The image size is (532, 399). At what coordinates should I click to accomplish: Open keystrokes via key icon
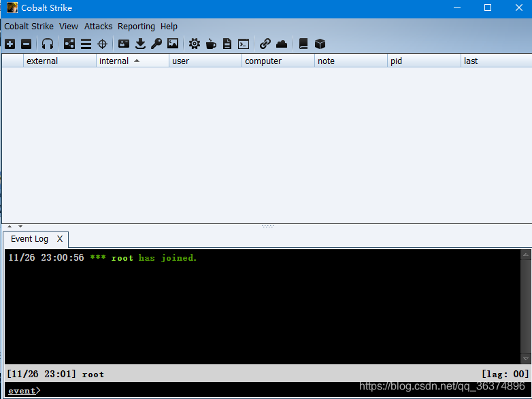(x=156, y=44)
